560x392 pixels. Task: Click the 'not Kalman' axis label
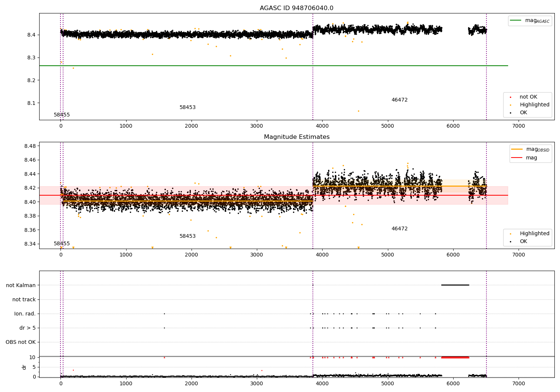click(21, 285)
